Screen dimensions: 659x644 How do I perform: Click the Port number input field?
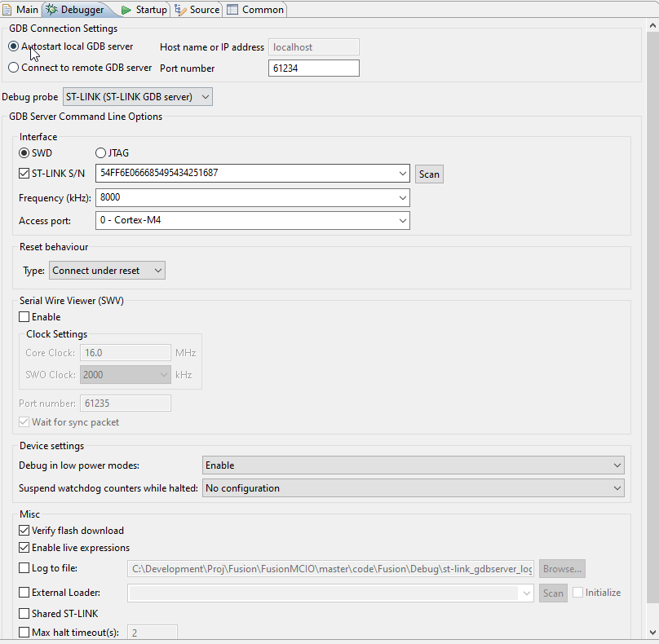click(x=313, y=68)
